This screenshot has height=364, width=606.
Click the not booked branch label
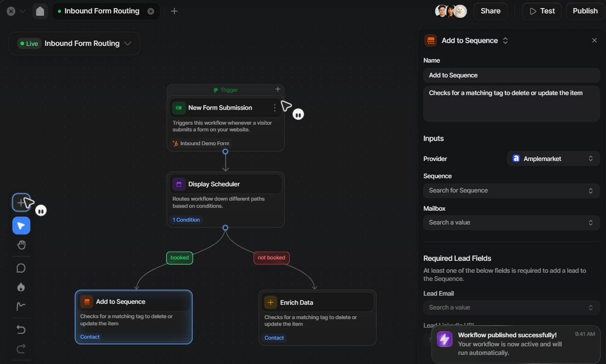pos(271,258)
